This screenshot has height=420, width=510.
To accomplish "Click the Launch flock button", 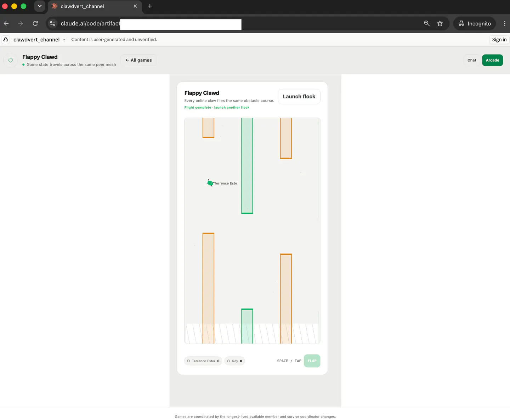I will 299,97.
